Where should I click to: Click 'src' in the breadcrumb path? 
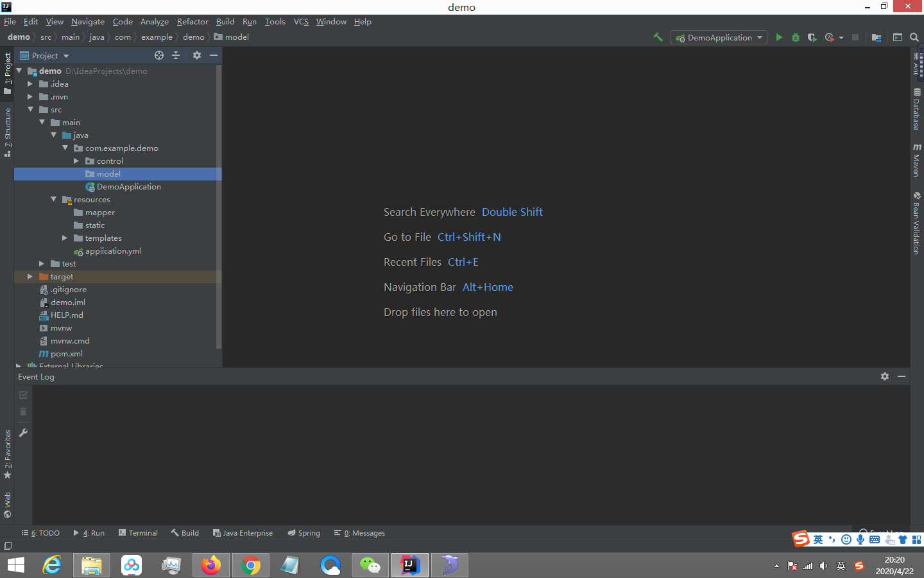46,37
